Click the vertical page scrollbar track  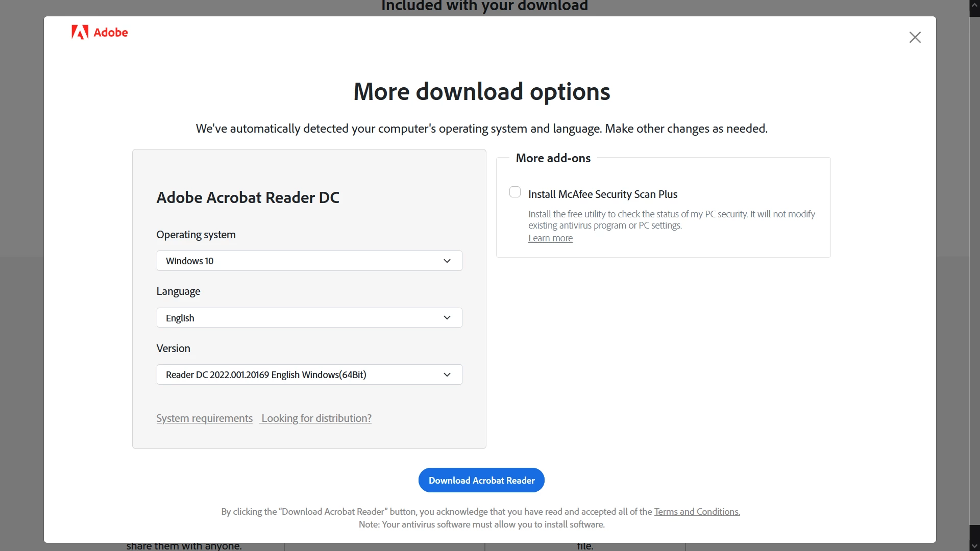[974, 275]
